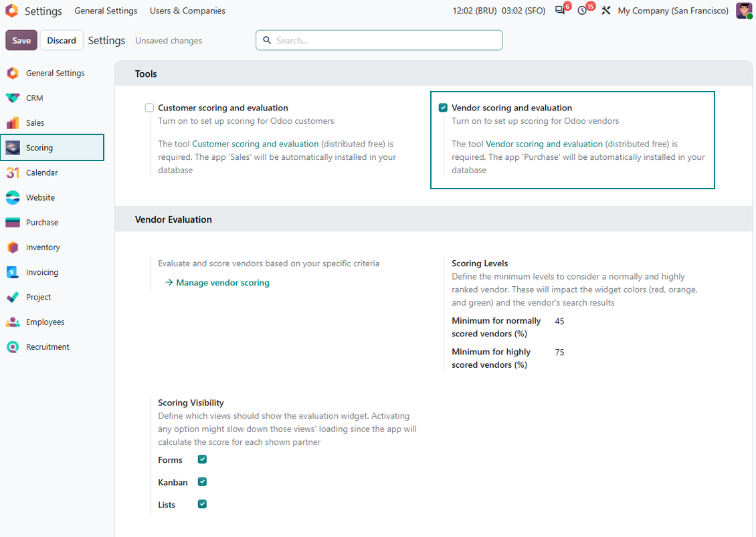Toggle the Forms visibility checkbox
Image resolution: width=756 pixels, height=537 pixels.
[203, 459]
